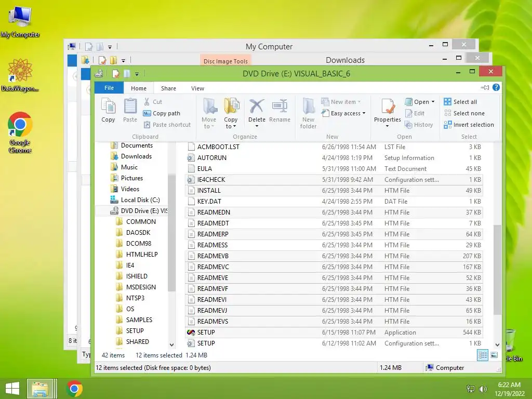Expand the New item dropdown
Screen dimensions: 532x399
click(x=359, y=102)
